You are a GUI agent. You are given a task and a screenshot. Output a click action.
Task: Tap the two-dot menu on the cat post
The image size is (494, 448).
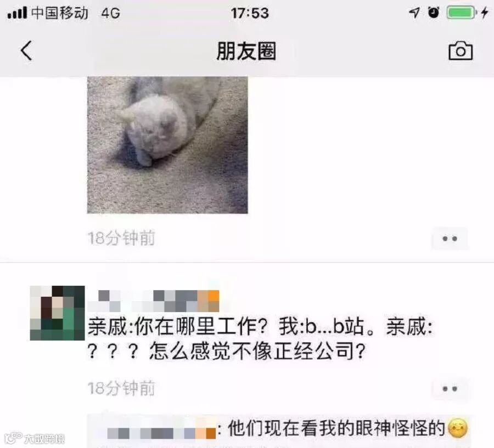[x=450, y=239]
